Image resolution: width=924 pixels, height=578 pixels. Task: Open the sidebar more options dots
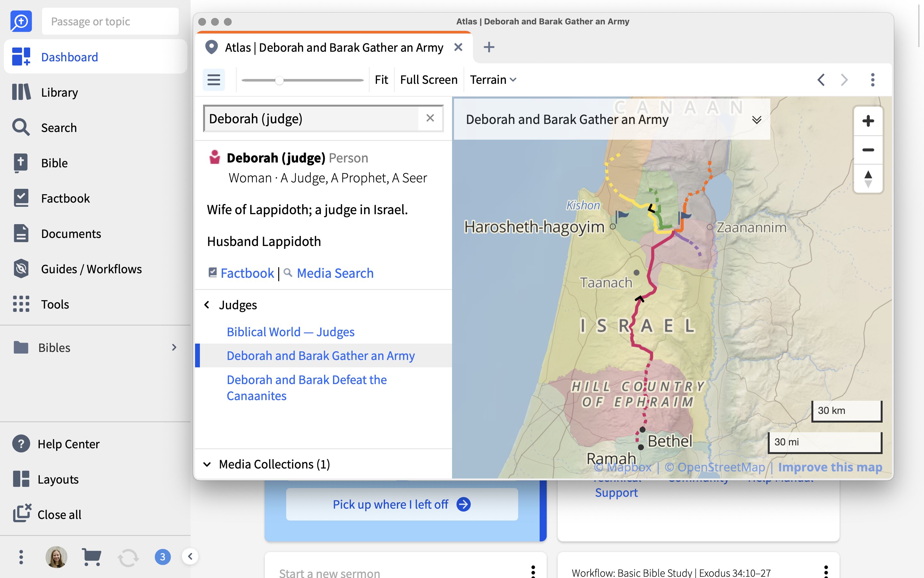tap(21, 557)
